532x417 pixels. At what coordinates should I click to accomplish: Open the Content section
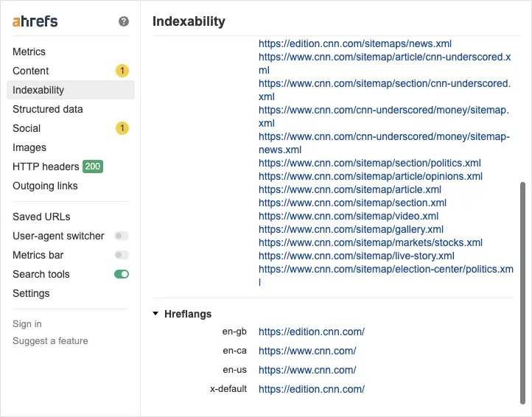pyautogui.click(x=30, y=71)
